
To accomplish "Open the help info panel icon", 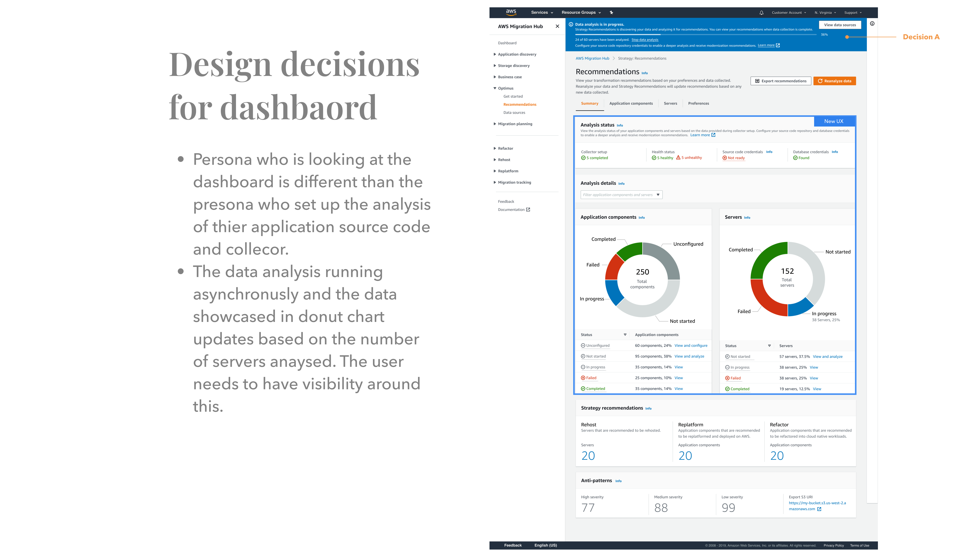I will (872, 24).
